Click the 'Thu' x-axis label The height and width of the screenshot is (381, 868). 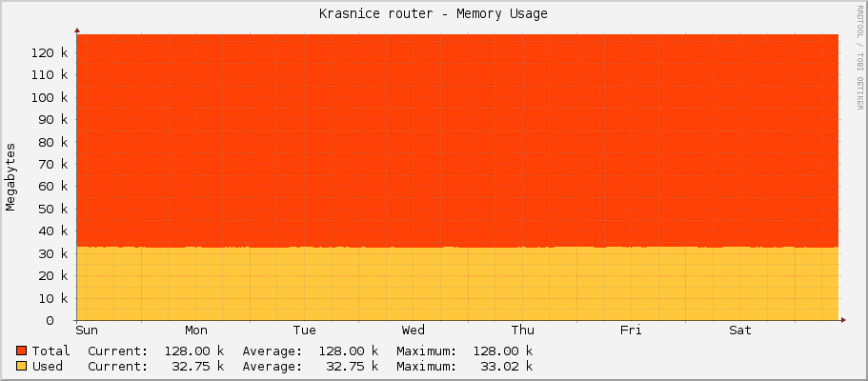click(522, 331)
